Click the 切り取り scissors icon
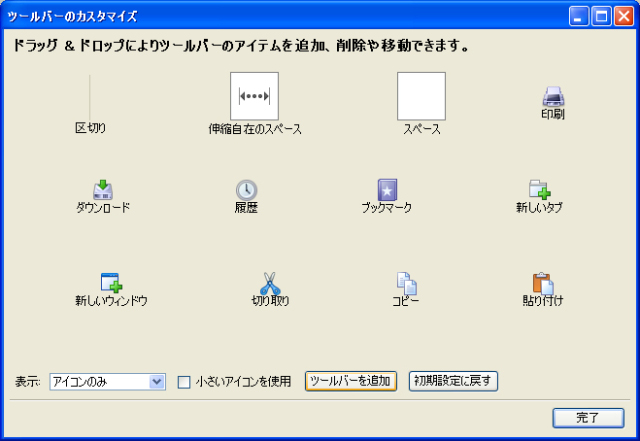The width and height of the screenshot is (640, 441). click(270, 283)
